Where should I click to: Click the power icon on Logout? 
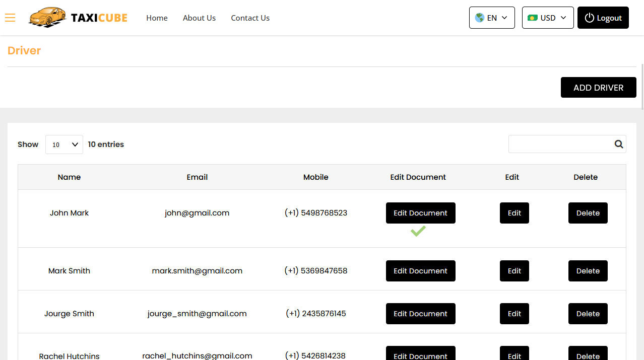[589, 18]
